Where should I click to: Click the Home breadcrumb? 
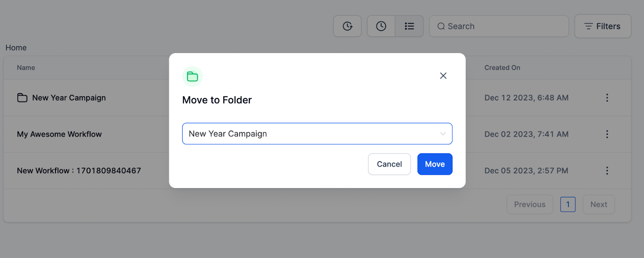point(16,47)
